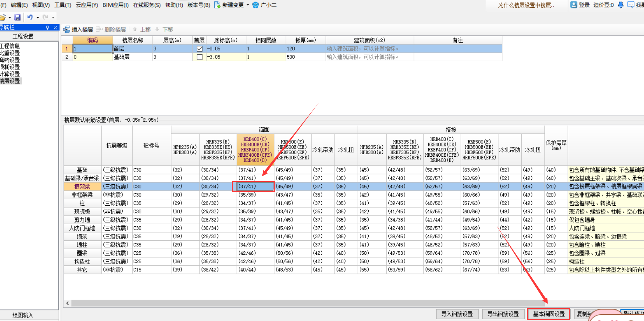
Task: Click the 基本锚固设置 button
Action: (x=549, y=314)
